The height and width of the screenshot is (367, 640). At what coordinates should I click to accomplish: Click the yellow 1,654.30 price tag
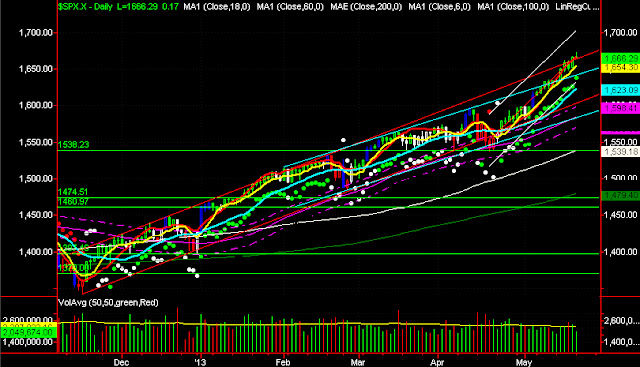(621, 67)
